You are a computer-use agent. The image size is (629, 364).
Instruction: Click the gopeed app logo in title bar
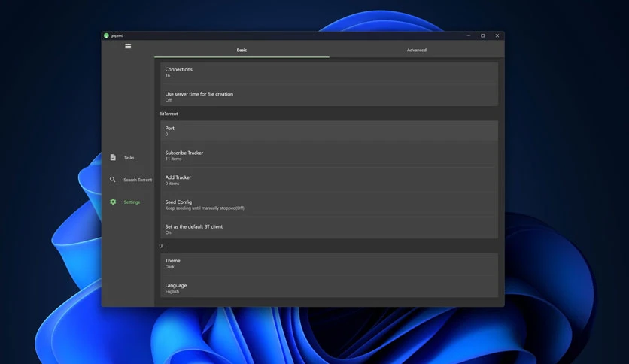click(x=106, y=35)
